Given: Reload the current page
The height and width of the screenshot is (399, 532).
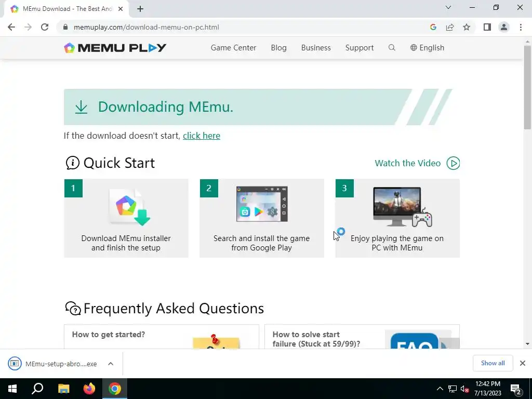Looking at the screenshot, I should point(45,27).
